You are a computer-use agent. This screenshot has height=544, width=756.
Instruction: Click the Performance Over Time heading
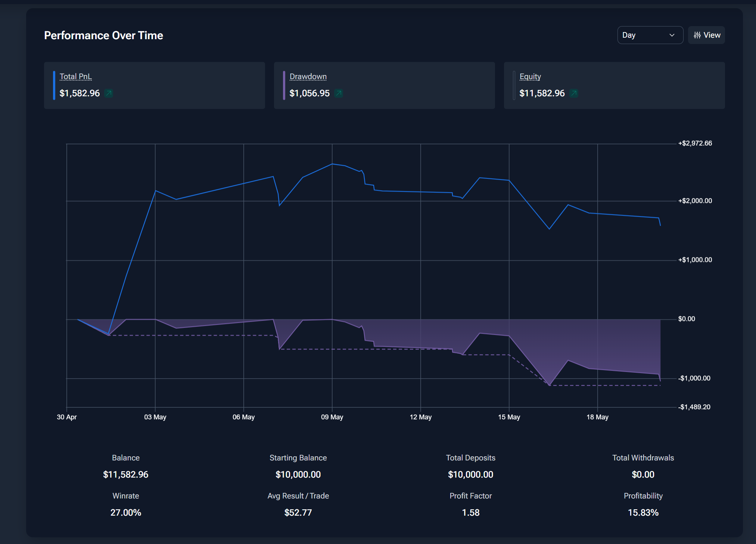(x=104, y=35)
